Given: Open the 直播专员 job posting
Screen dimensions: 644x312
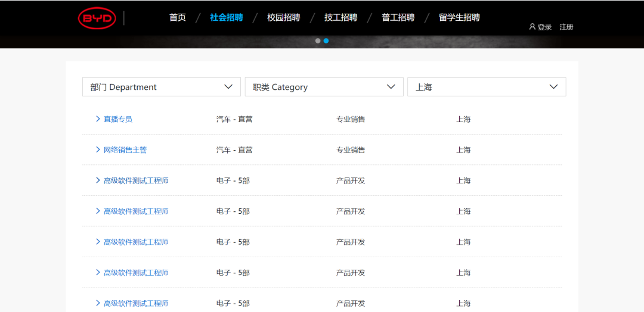Looking at the screenshot, I should (118, 119).
